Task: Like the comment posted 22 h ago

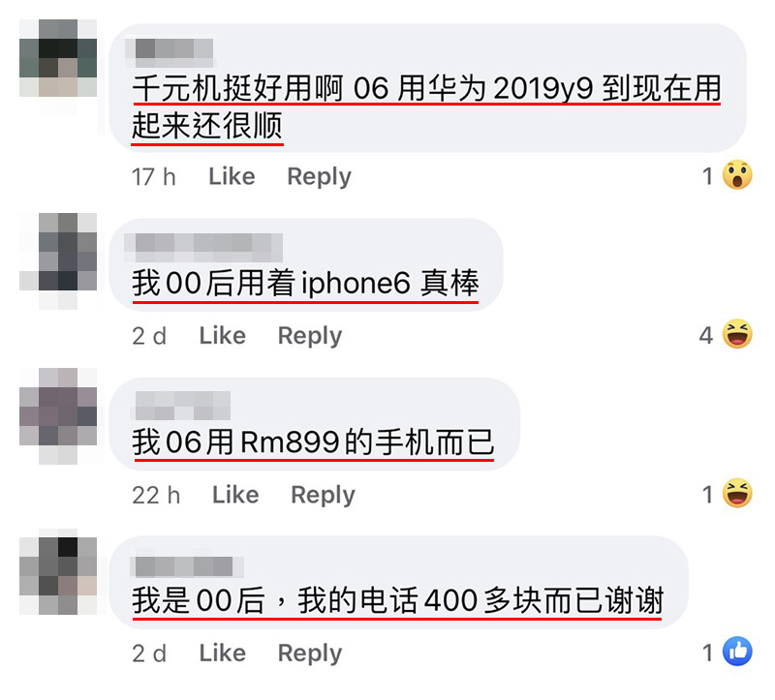Action: [x=235, y=495]
